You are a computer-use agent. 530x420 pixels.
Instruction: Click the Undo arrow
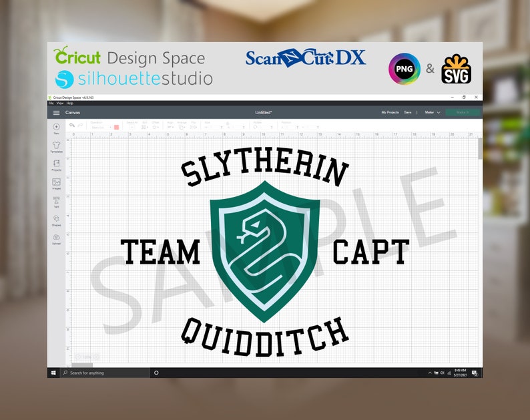click(x=72, y=125)
